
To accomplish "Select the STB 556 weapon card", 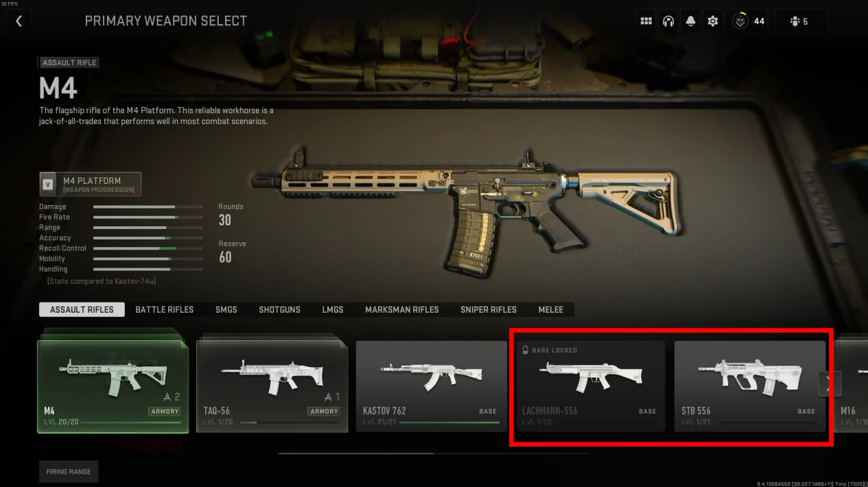I will 750,387.
